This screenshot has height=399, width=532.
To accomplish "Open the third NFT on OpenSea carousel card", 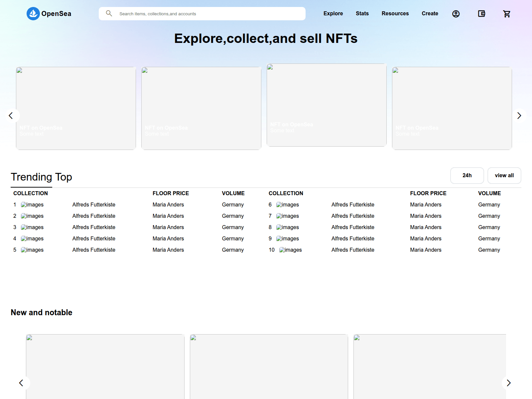I will point(327,105).
